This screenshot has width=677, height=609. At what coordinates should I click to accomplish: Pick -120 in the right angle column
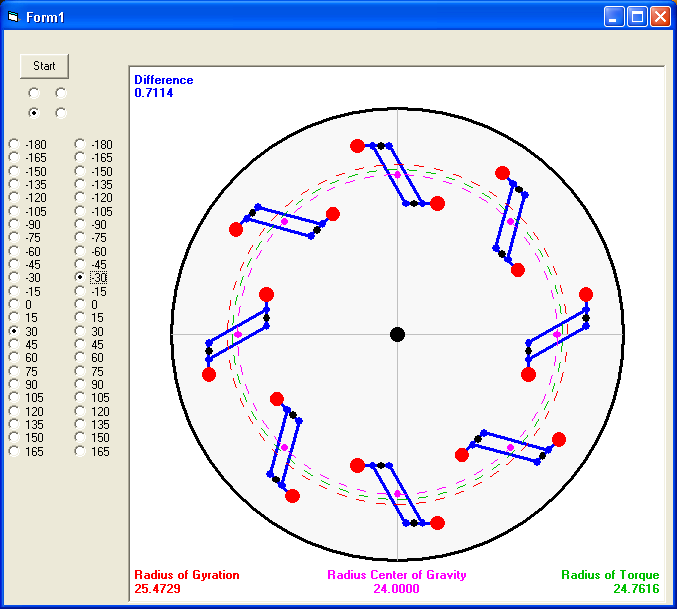(94, 198)
